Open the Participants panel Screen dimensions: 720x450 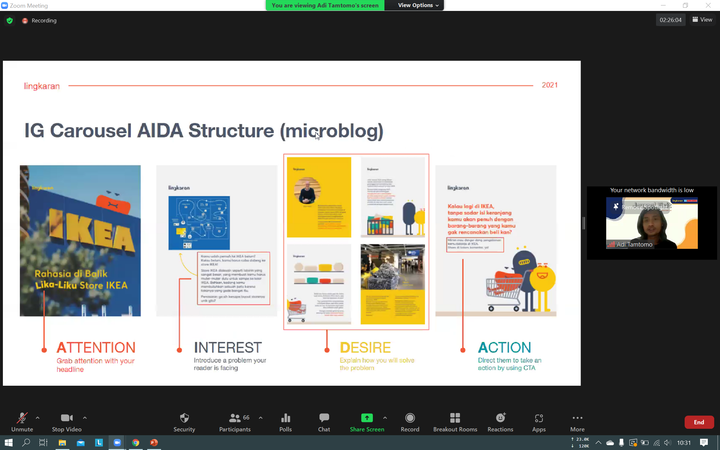coord(235,422)
